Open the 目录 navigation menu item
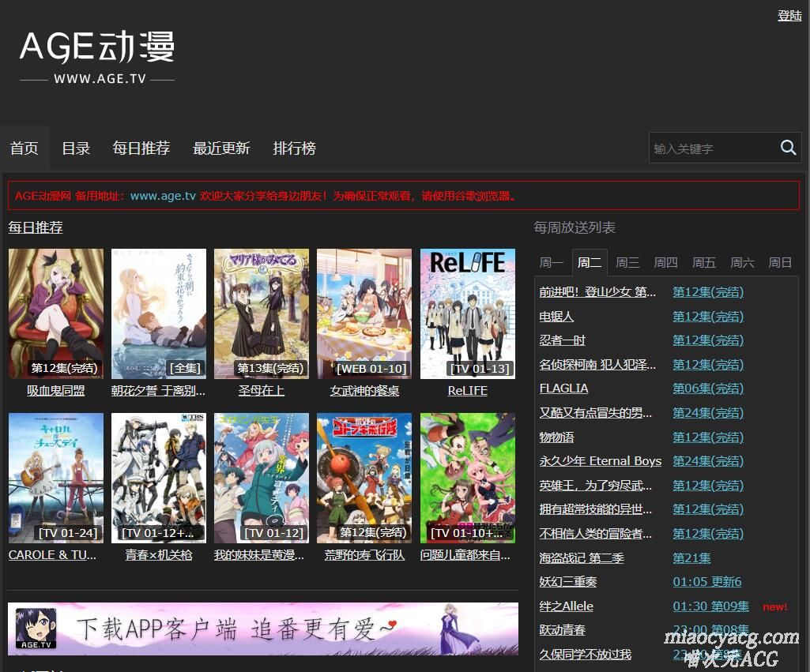Screen dimensions: 810x672 point(76,148)
